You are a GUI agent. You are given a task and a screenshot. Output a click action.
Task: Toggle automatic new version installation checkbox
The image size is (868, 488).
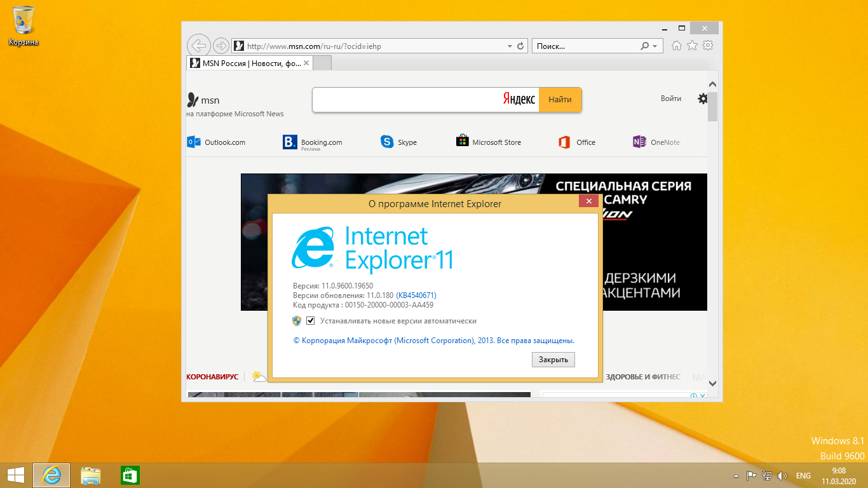[311, 321]
